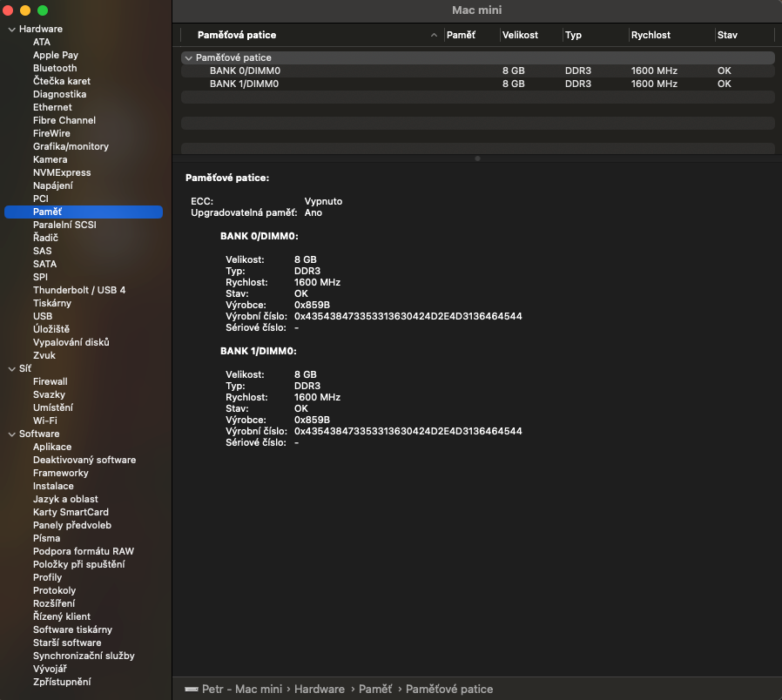Viewport: 782px width, 700px height.
Task: Click the split-pane divider handle dot
Action: 477,158
